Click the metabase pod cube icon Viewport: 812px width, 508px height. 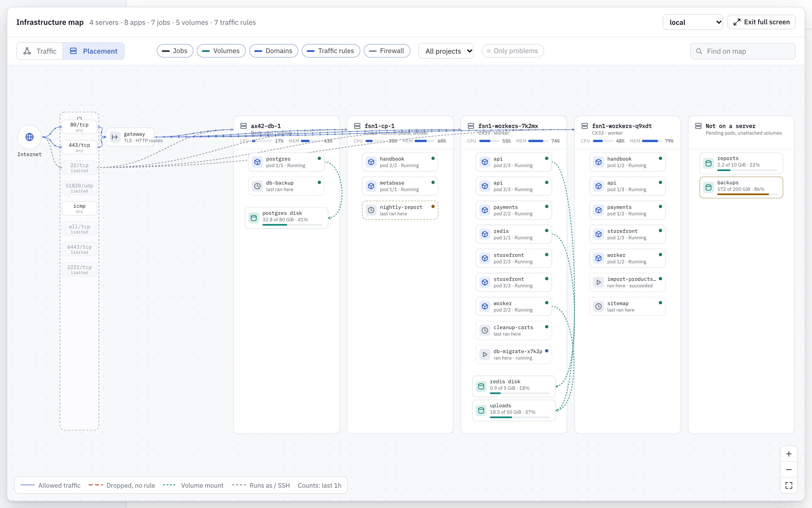pos(371,186)
